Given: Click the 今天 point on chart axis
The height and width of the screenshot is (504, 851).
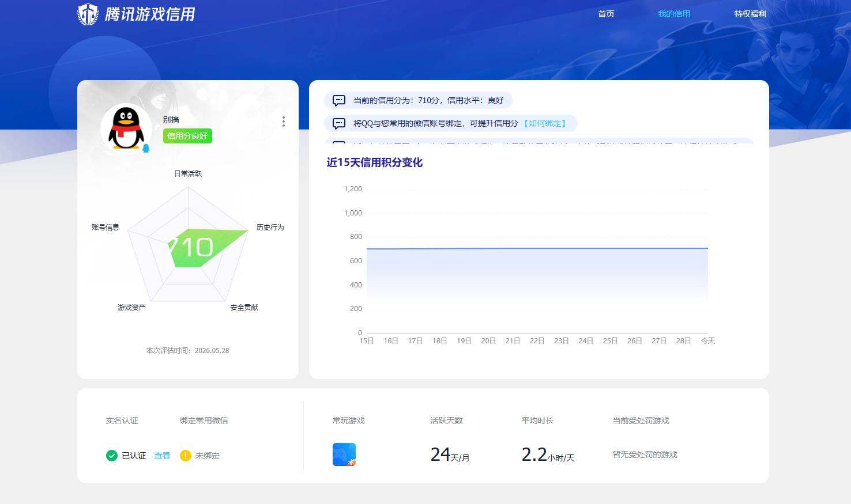Looking at the screenshot, I should coord(707,341).
